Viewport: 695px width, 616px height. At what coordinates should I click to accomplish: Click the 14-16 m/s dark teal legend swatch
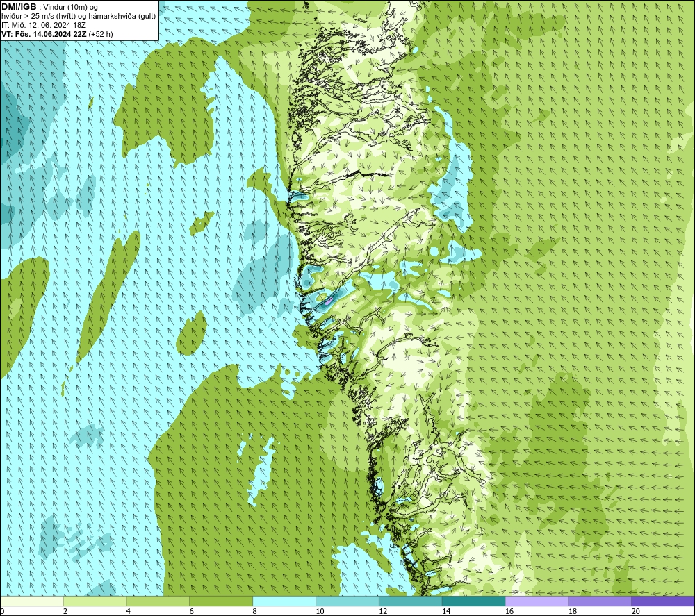[473, 601]
